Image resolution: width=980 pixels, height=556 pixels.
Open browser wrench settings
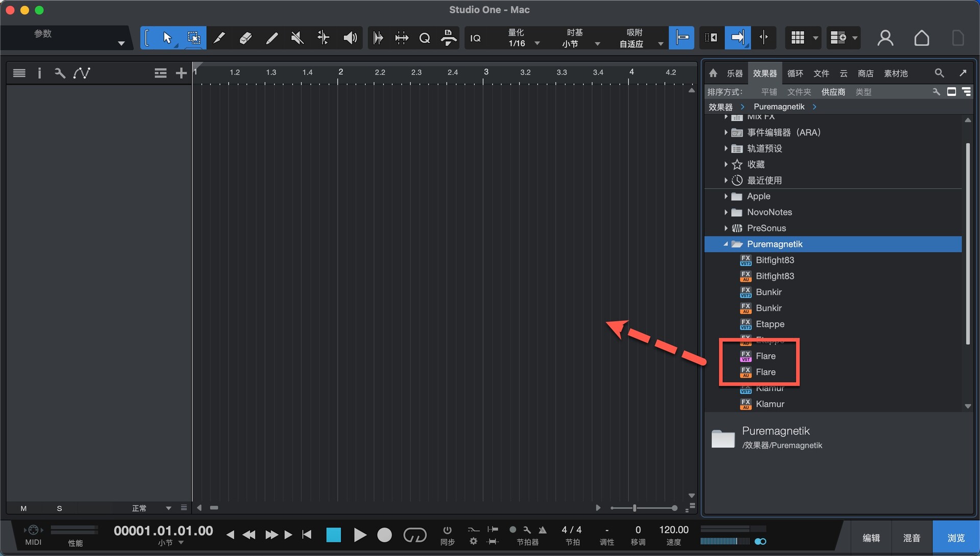click(936, 92)
